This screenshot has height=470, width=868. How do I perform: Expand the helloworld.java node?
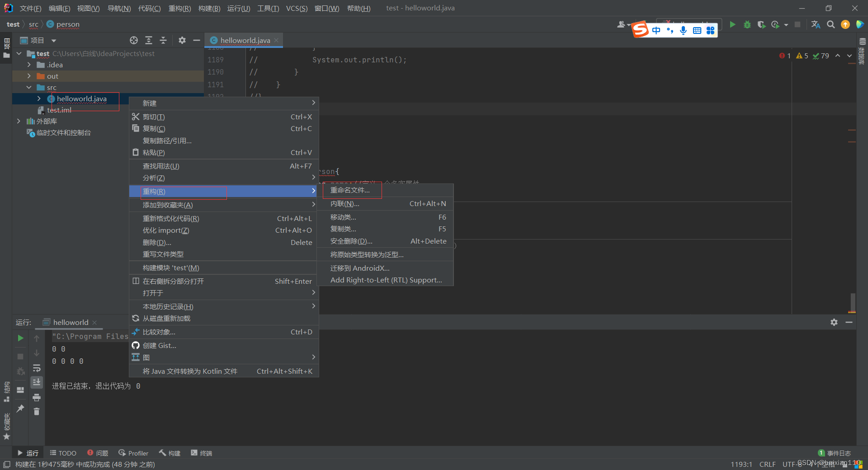coord(39,99)
